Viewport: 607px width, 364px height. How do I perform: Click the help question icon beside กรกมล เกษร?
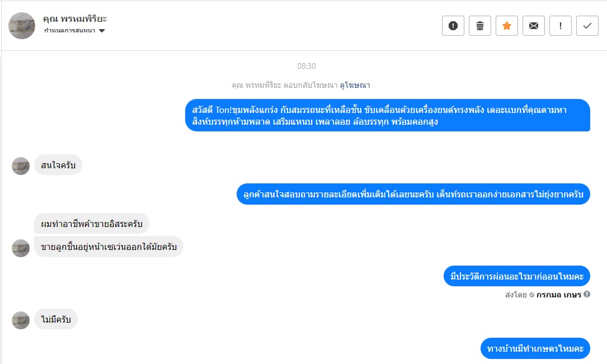coord(587,294)
